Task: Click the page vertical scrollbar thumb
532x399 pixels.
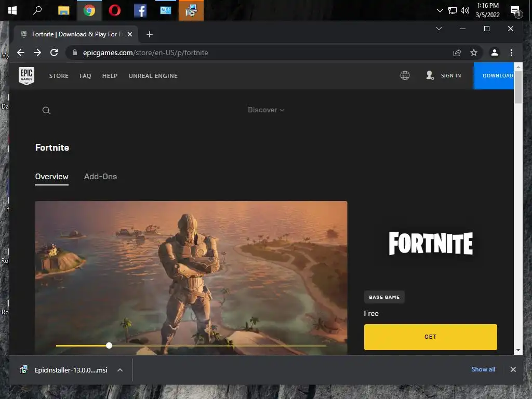Action: [x=518, y=87]
